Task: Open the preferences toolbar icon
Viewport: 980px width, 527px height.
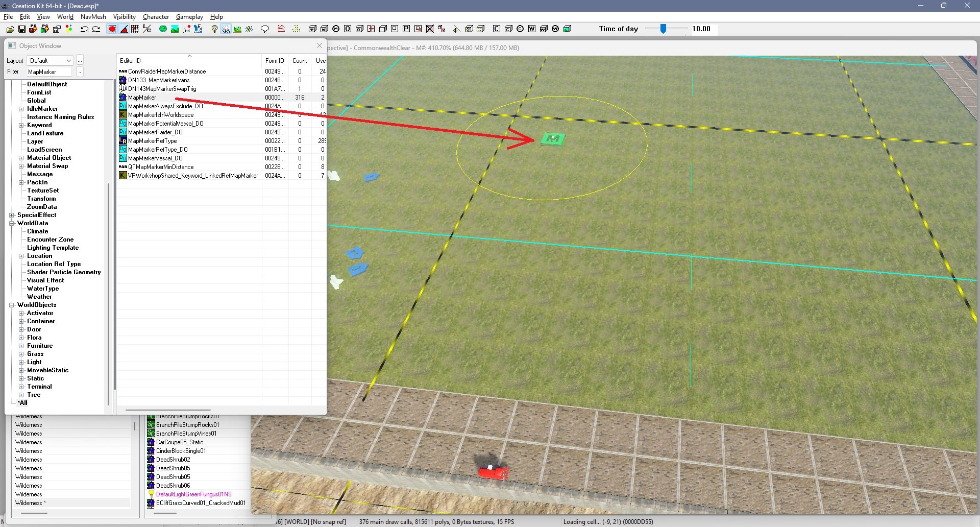Action: [57, 29]
